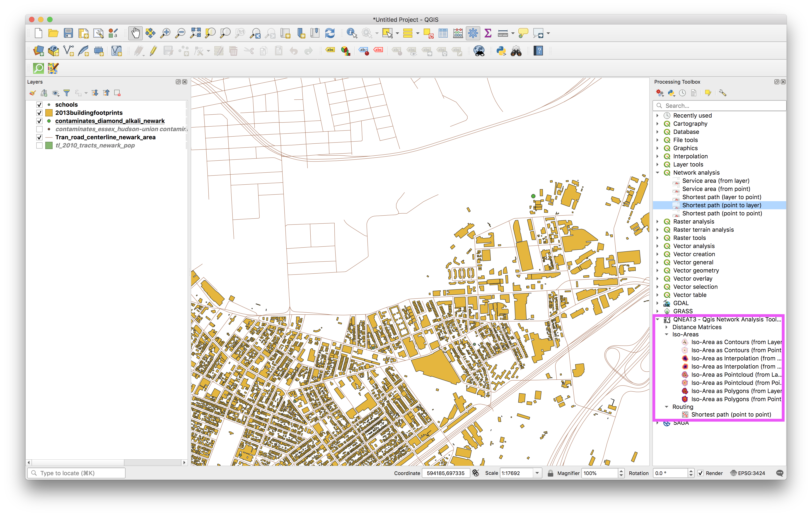
Task: Click the Identify Features tool
Action: click(351, 33)
